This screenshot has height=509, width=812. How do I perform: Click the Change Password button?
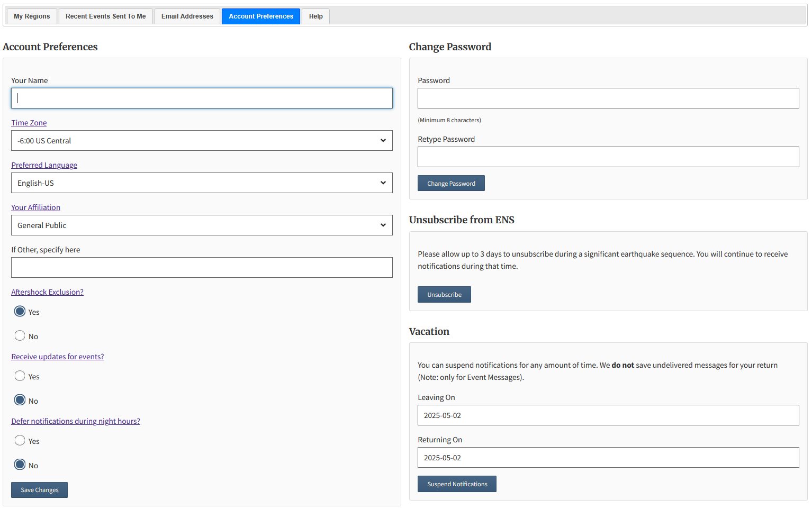tap(451, 184)
